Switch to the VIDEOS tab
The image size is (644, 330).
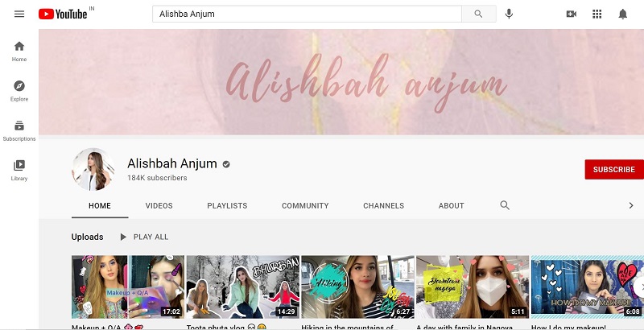click(x=159, y=205)
